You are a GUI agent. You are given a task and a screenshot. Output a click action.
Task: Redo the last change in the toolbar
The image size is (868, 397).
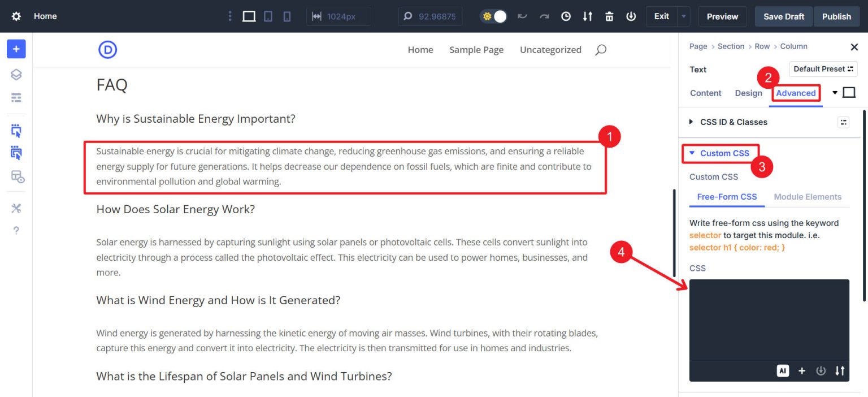[x=544, y=16]
